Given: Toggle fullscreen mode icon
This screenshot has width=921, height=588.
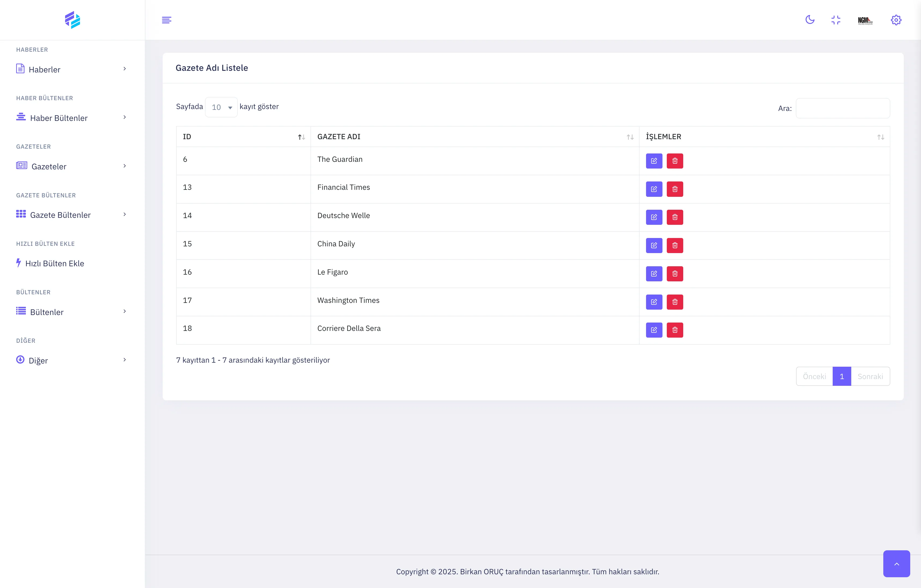Looking at the screenshot, I should click(836, 20).
